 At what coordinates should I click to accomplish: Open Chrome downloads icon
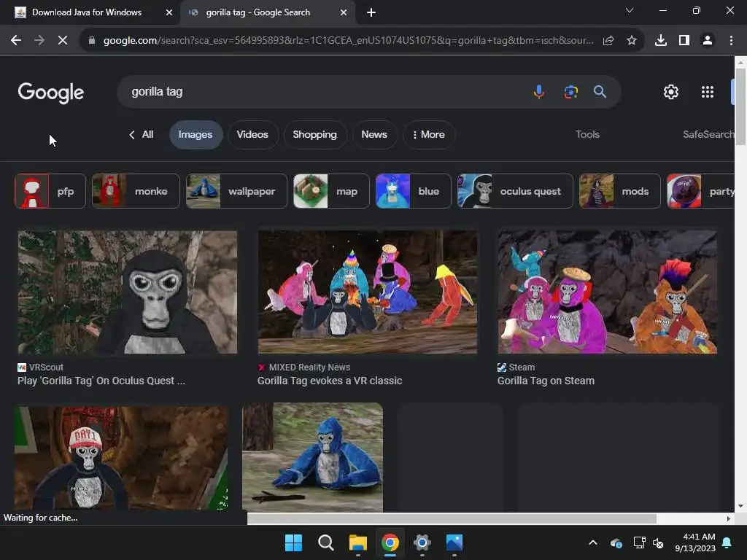[x=660, y=41]
